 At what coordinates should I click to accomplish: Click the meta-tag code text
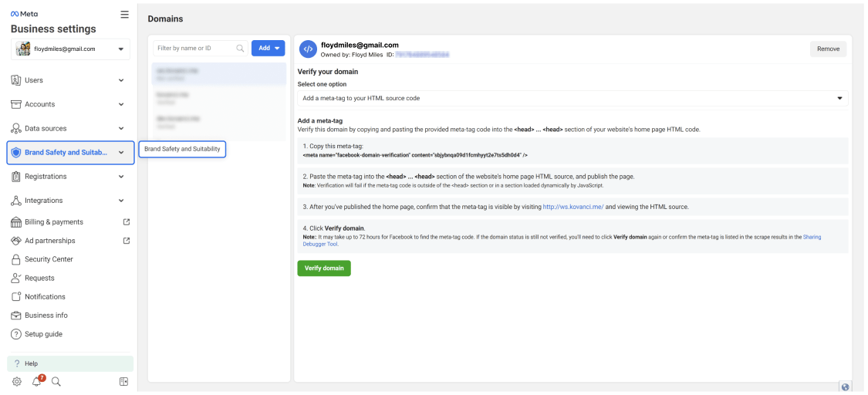pyautogui.click(x=415, y=156)
